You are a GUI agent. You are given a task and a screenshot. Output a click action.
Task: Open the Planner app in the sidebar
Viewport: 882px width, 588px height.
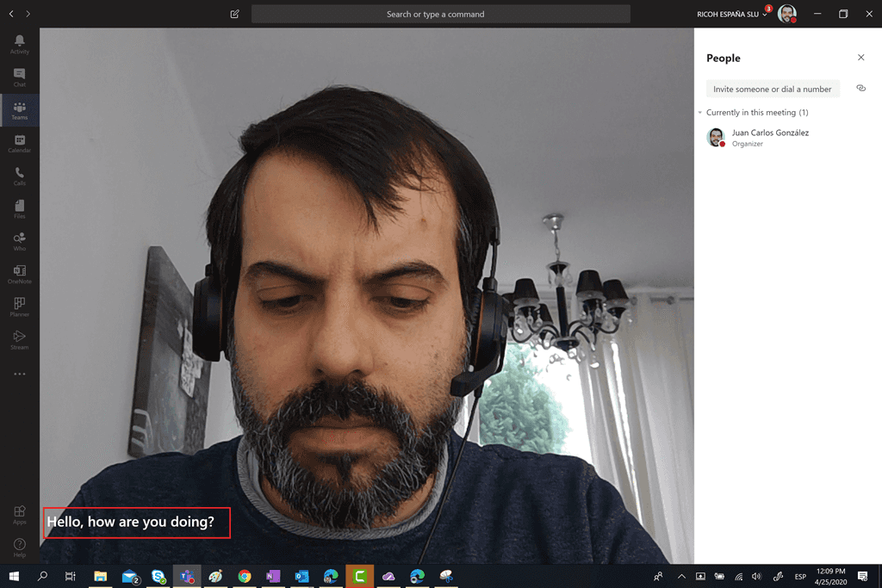point(19,307)
